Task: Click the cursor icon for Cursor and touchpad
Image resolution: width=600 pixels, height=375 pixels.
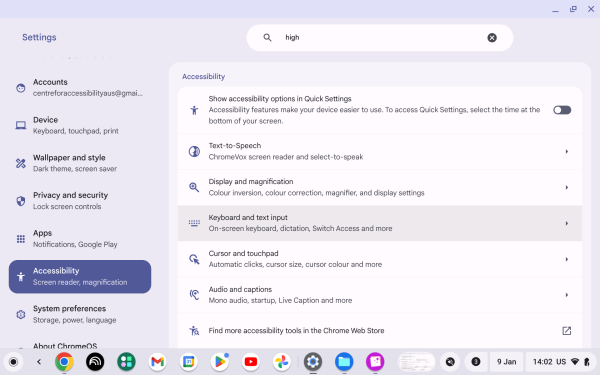Action: (194, 259)
